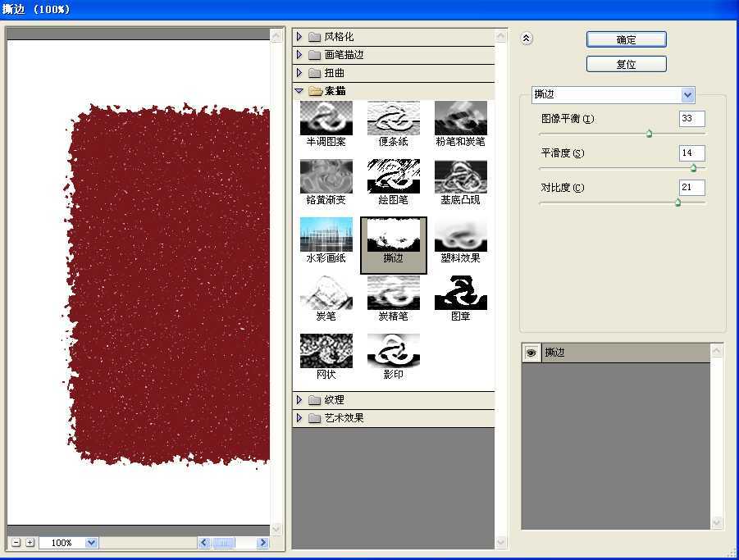Select the 半调图案 filter thumbnail

(x=326, y=118)
